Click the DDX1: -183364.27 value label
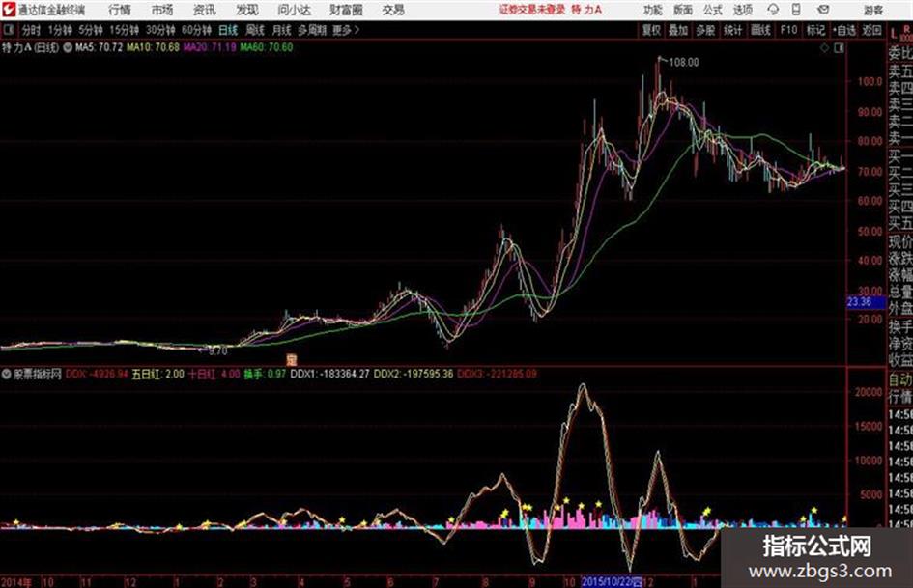The image size is (913, 588). click(x=329, y=374)
